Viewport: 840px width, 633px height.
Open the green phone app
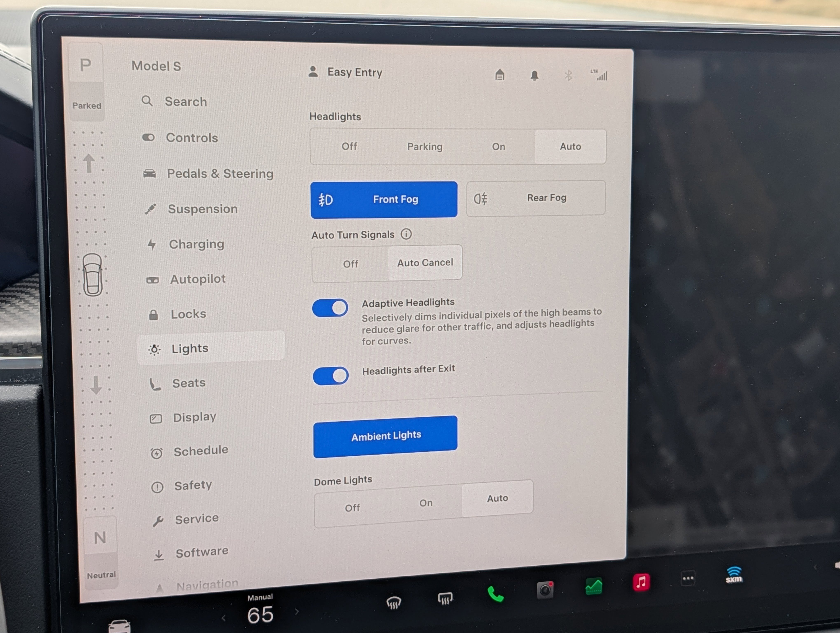coord(495,593)
